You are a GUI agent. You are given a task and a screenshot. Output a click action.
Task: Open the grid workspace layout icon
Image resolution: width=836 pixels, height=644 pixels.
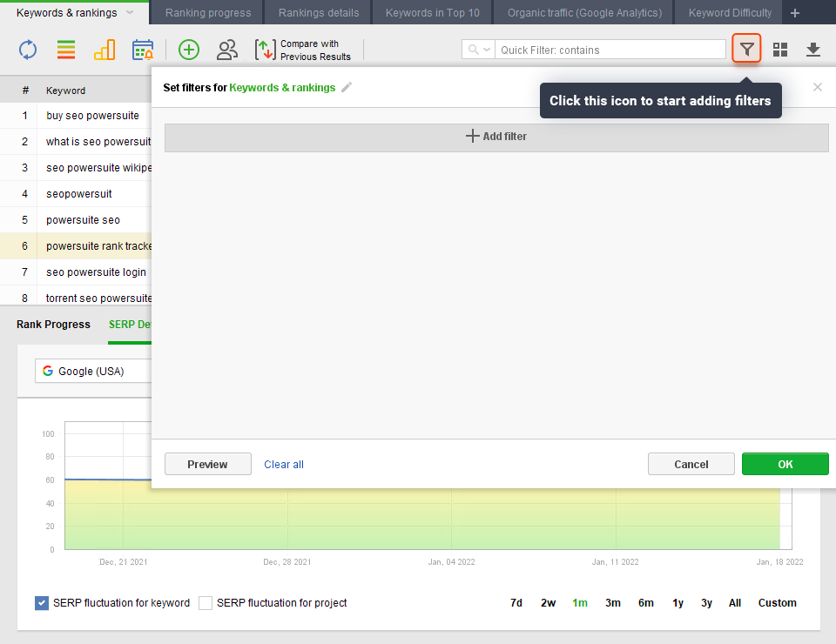780,50
